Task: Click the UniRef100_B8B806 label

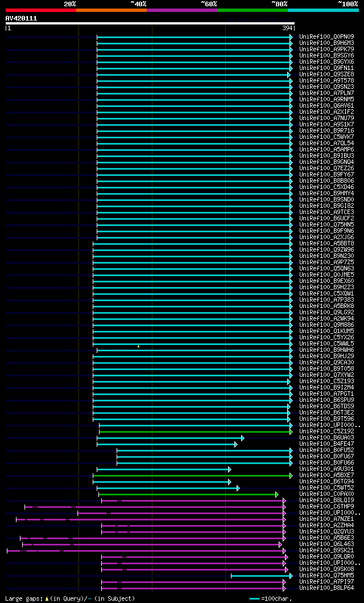Action: point(327,181)
